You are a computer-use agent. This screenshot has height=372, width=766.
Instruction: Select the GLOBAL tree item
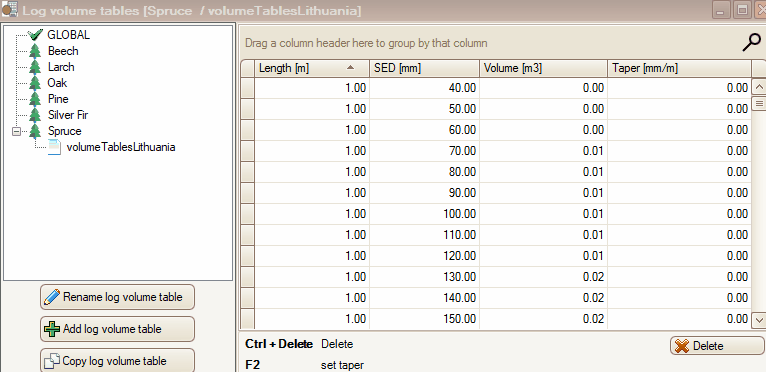(x=68, y=35)
